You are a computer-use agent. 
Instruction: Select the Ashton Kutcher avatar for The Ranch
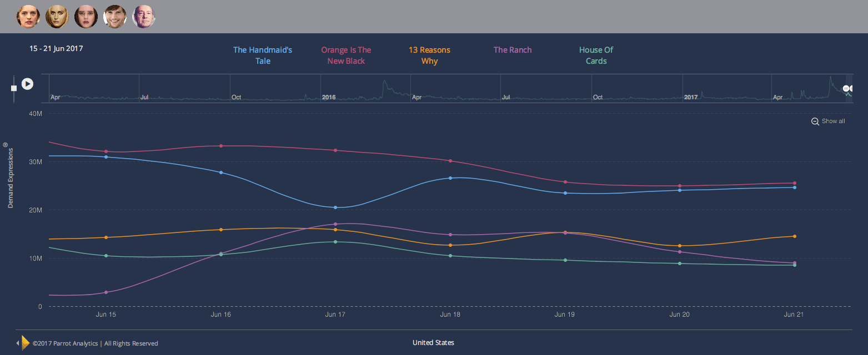coord(115,16)
